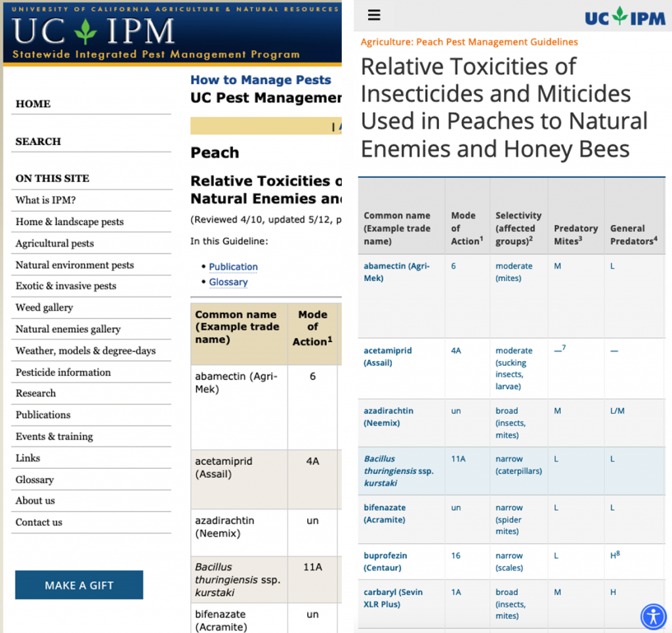Click the 'Mode of Action' header on the new page
Viewport: 672px width, 633px height.
tap(467, 228)
